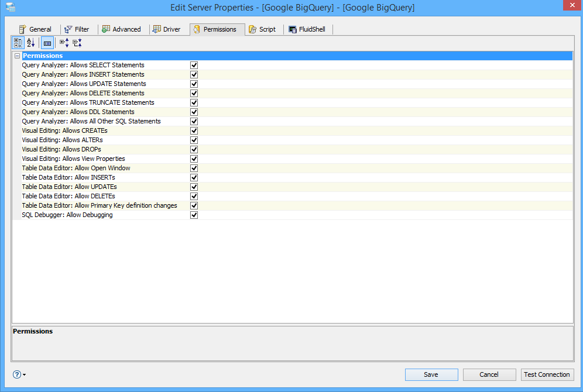Select 'Table Data Editor: Allow DELETEs' label

(68, 196)
